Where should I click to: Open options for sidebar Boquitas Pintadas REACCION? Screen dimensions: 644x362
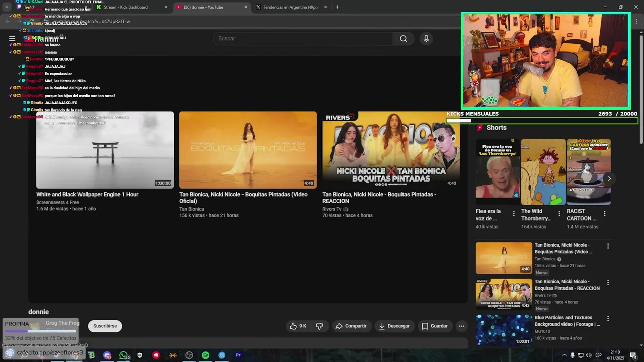pyautogui.click(x=608, y=283)
